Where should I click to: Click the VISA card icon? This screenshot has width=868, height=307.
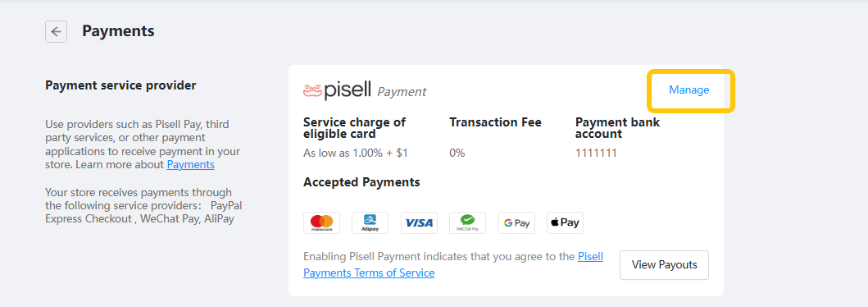[419, 222]
